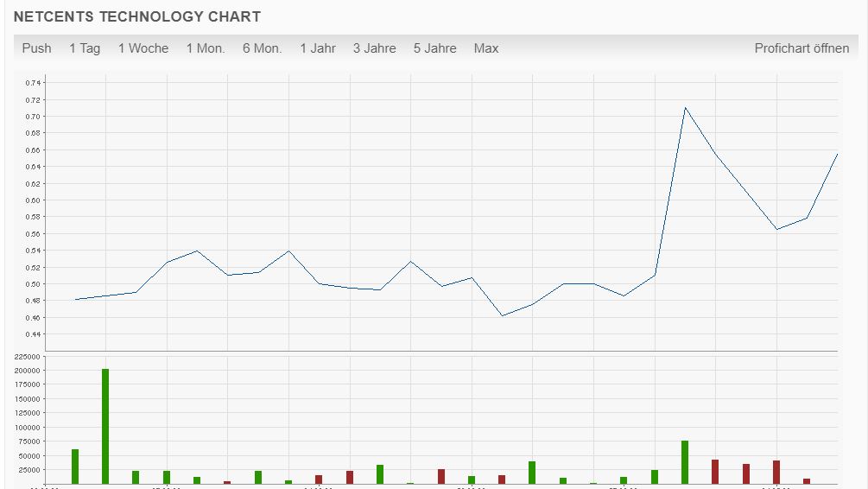Image resolution: width=868 pixels, height=489 pixels.
Task: Open the Profichart öffnen link
Action: click(801, 48)
